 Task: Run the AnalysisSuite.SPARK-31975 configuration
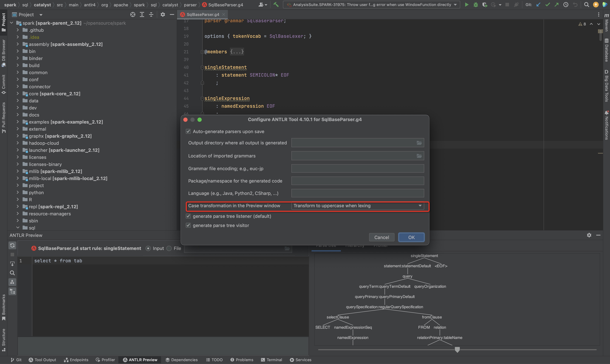[466, 5]
